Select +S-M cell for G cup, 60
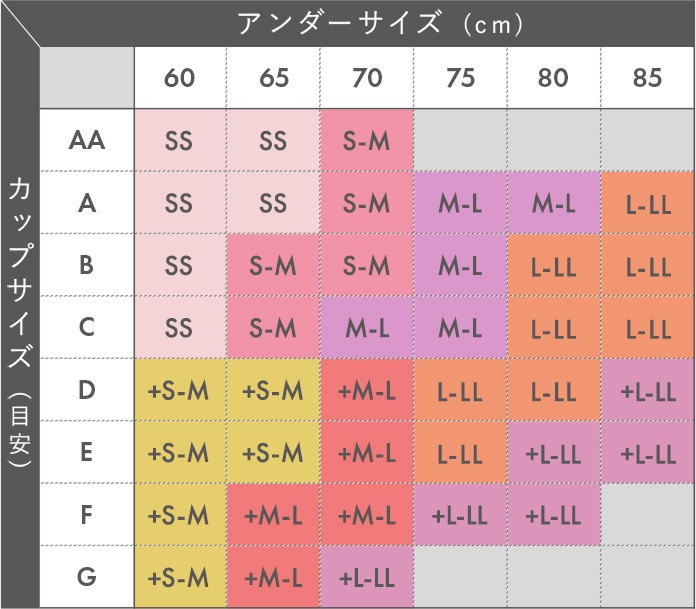Viewport: 696px width, 609px height. point(180,577)
